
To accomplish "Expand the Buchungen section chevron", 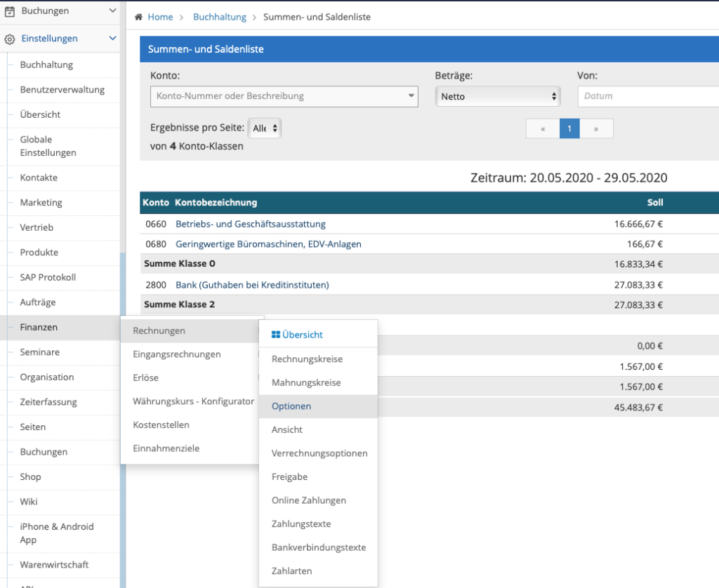I will pos(112,11).
